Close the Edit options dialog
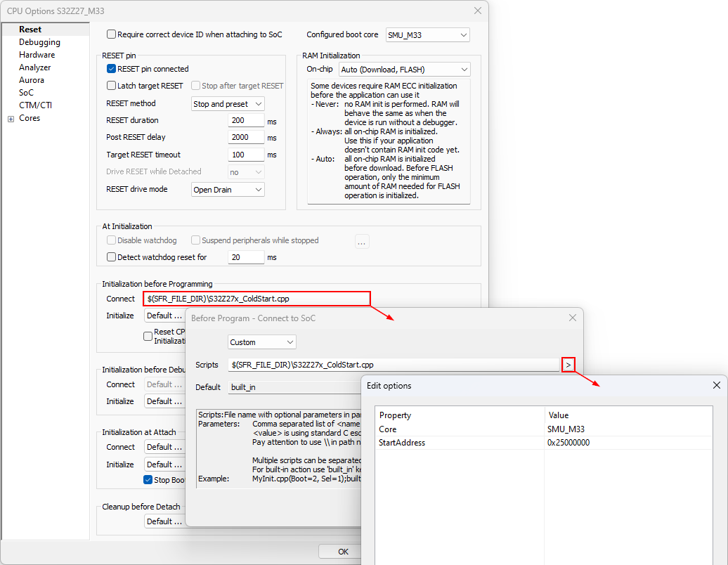 click(x=716, y=386)
